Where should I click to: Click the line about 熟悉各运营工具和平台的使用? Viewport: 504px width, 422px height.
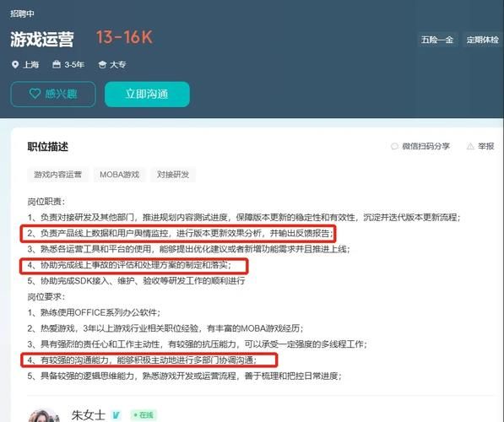[x=188, y=249]
